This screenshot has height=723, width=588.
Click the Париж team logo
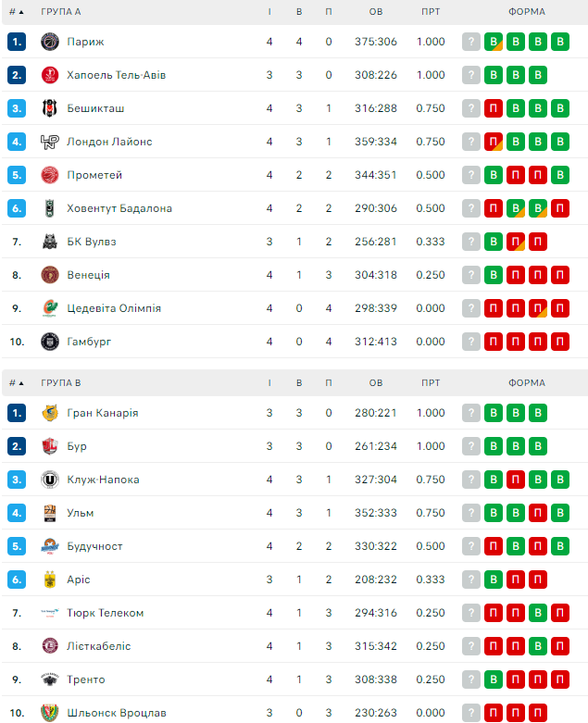[50, 42]
